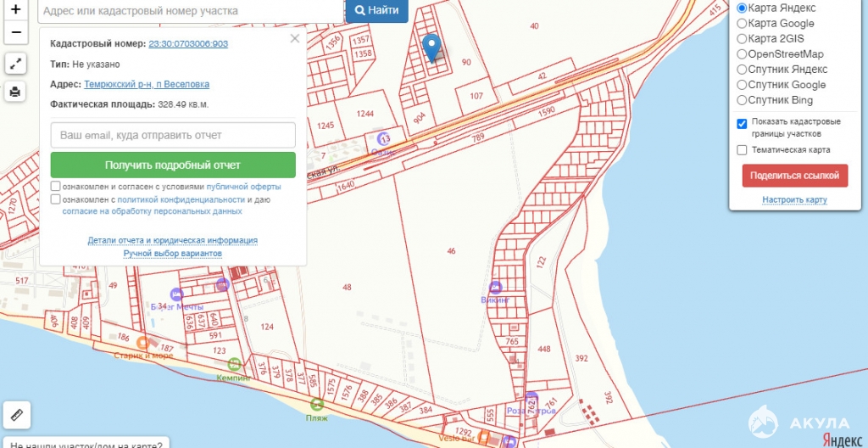Select parcel labeled 1640
The width and height of the screenshot is (868, 448).
[346, 187]
